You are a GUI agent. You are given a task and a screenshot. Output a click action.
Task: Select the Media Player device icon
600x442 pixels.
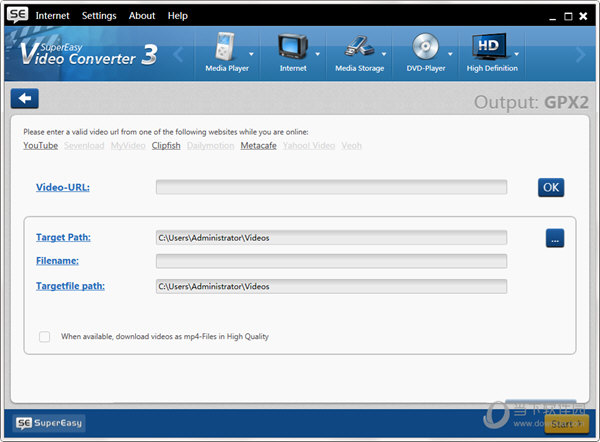pos(225,47)
